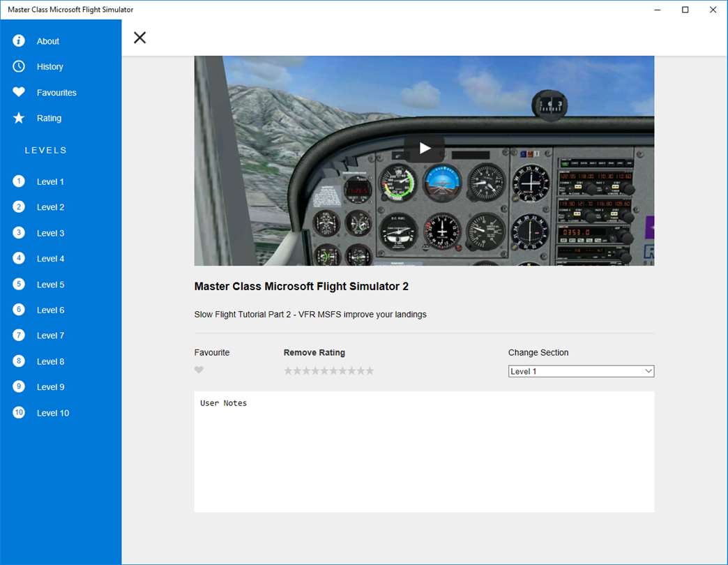The width and height of the screenshot is (728, 565).
Task: Click the video title Master Class Microsoft Flight Simulator 2
Action: (x=301, y=286)
